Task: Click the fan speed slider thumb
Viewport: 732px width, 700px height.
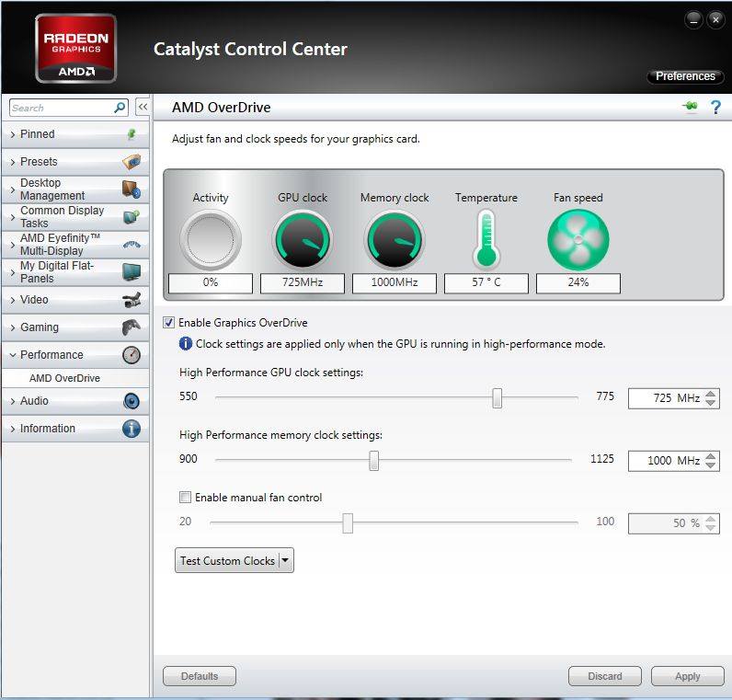Action: point(348,523)
